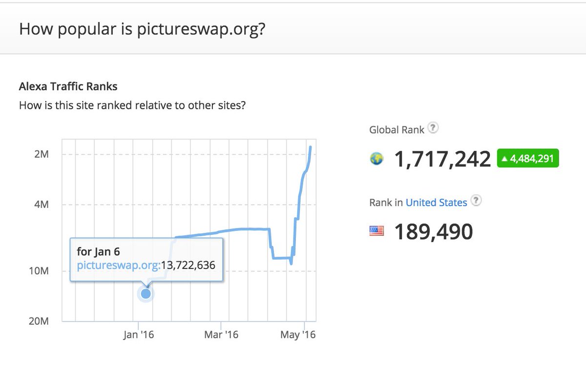This screenshot has width=586, height=392.
Task: Click the pictureswap.org label in the tooltip
Action: click(x=119, y=266)
